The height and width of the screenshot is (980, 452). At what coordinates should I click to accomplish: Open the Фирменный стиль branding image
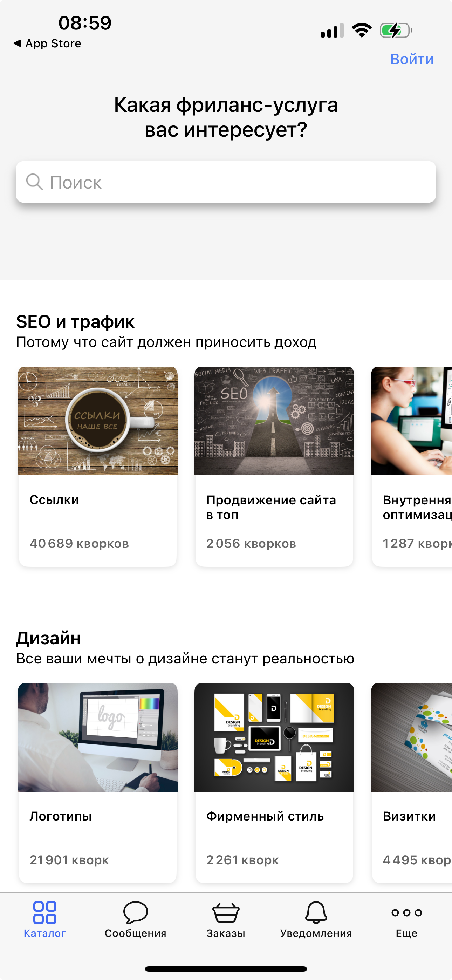point(274,737)
